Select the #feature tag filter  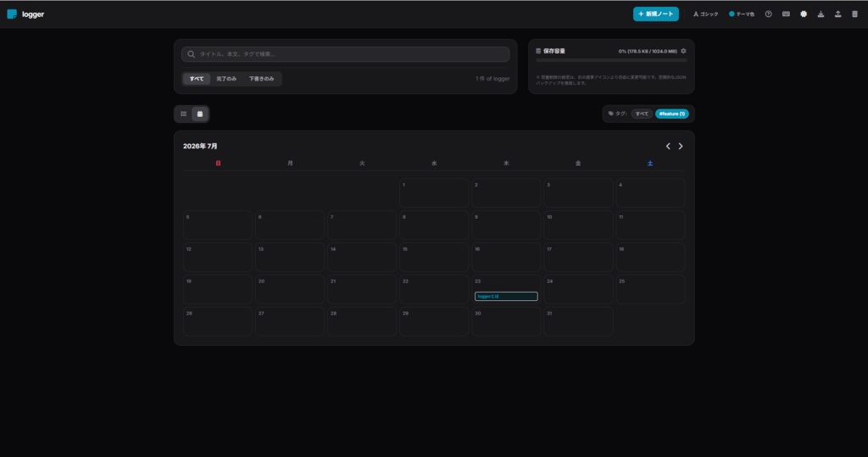pyautogui.click(x=672, y=114)
